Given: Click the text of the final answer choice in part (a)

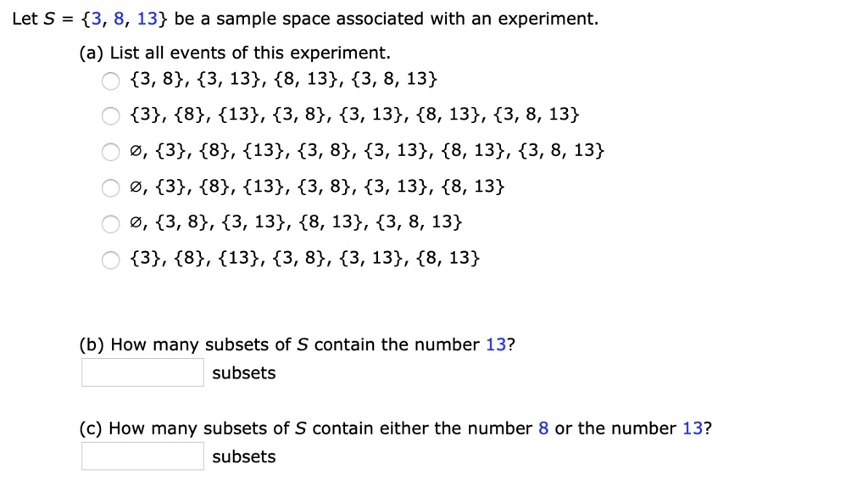Looking at the screenshot, I should [304, 259].
